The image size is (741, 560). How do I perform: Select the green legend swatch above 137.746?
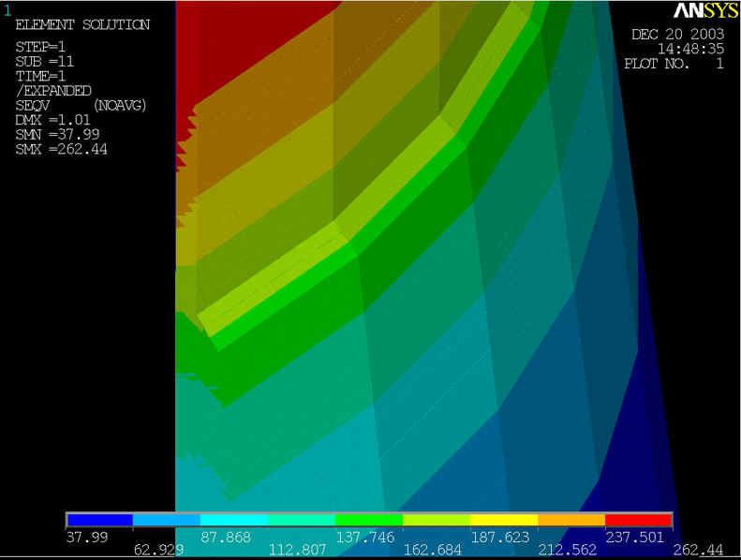click(368, 521)
